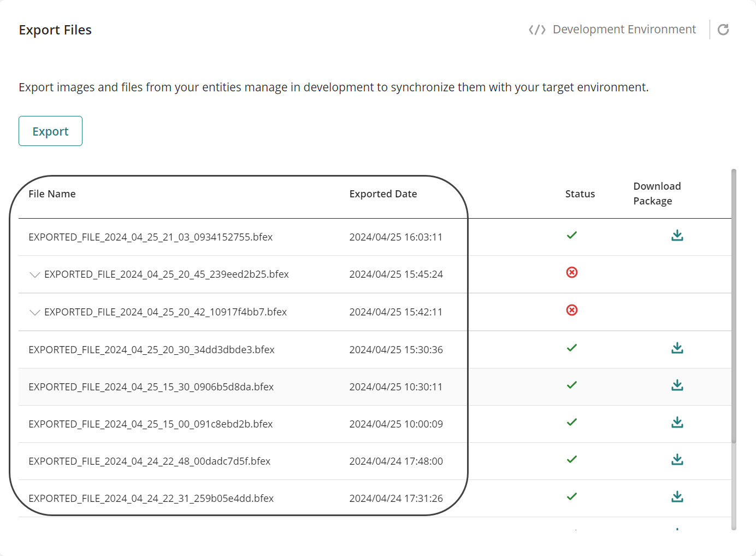Click the date 2024/04/25 15:42:11

396,312
